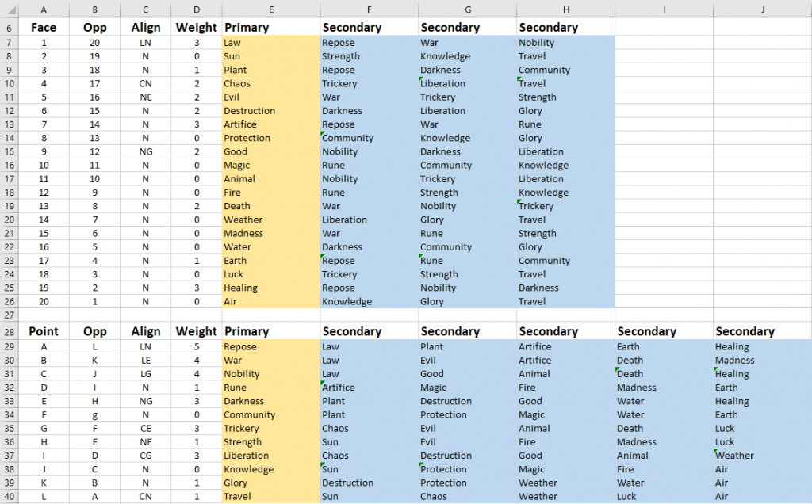Select weight value 5 in row 29
This screenshot has height=504, width=812.
point(197,346)
